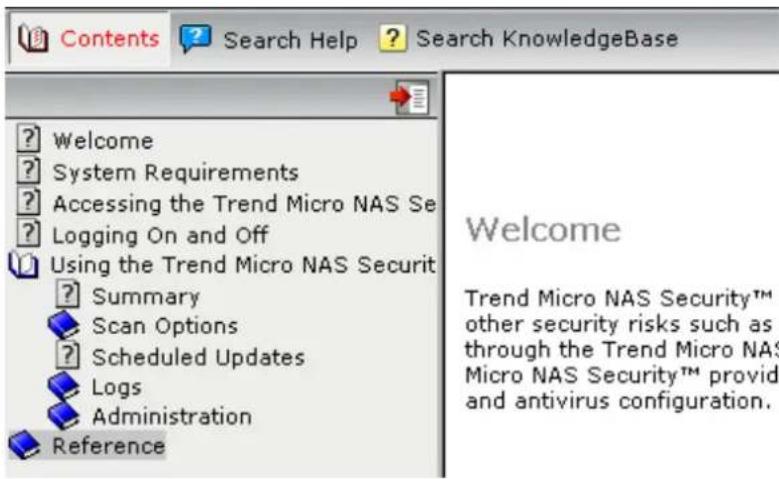The width and height of the screenshot is (779, 479).
Task: Expand the Reference blue book
Action: click(x=24, y=445)
